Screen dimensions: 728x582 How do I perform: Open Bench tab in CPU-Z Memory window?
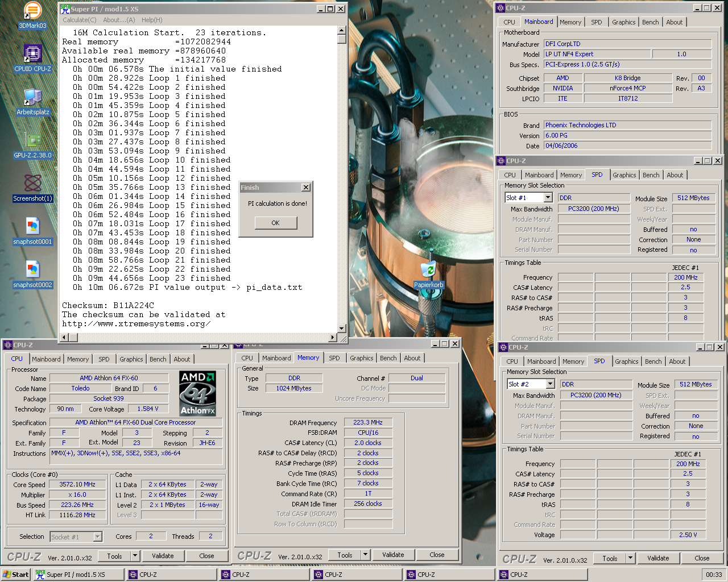[388, 358]
